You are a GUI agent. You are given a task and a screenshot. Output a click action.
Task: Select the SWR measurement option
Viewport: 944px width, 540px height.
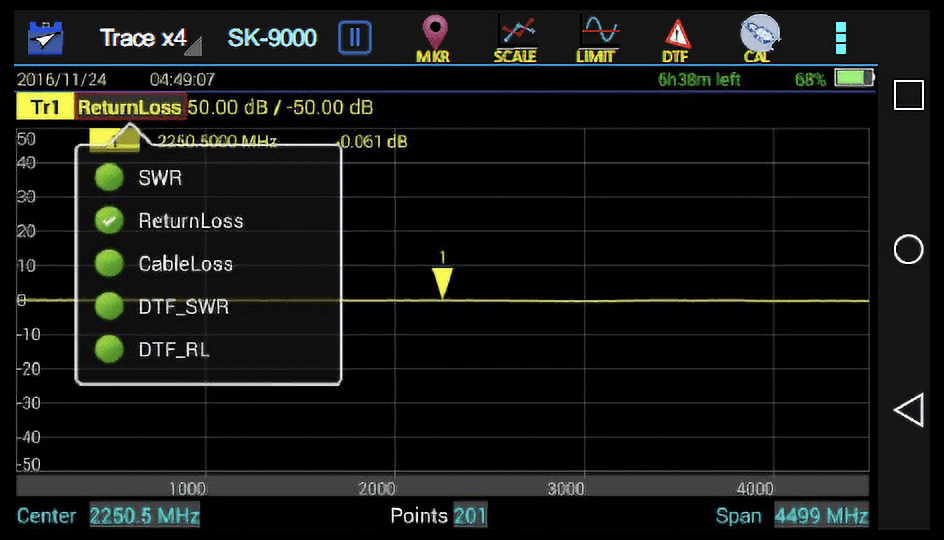(x=160, y=178)
